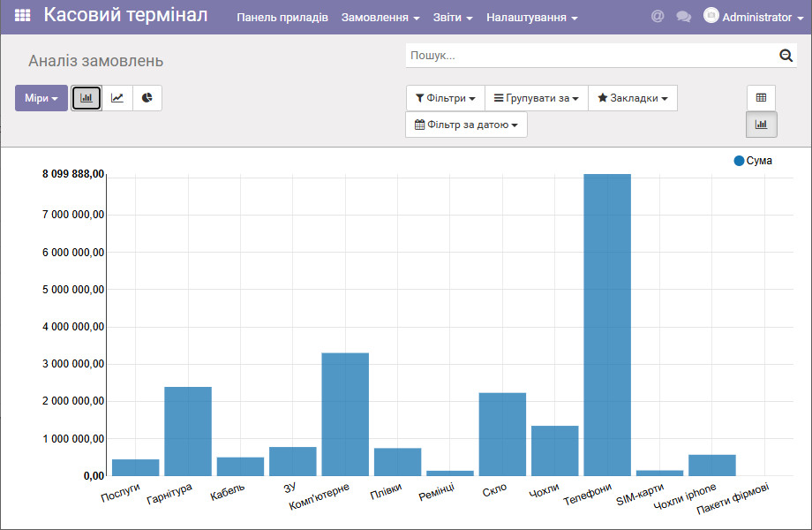The image size is (812, 530).
Task: Select the graph view button
Action: tap(761, 125)
